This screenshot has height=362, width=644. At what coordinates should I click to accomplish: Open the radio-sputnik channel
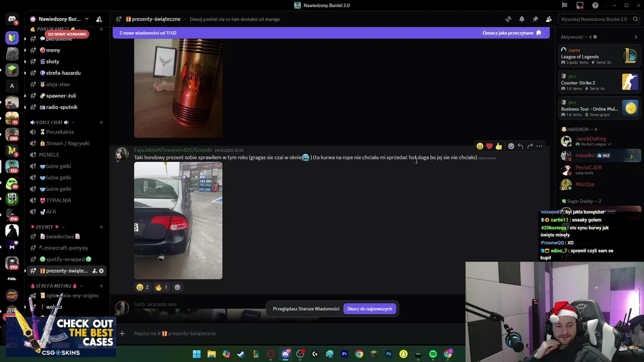(x=66, y=107)
